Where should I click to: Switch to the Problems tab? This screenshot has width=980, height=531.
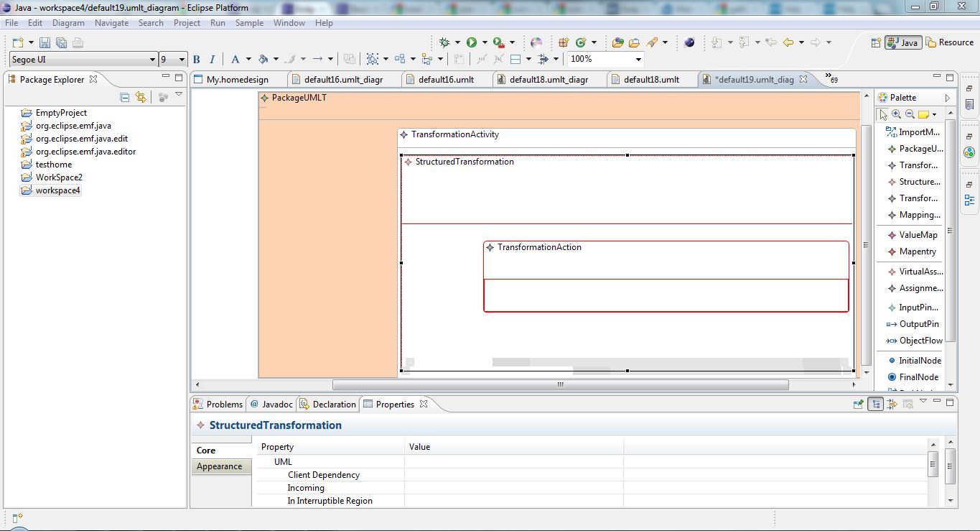(x=218, y=405)
